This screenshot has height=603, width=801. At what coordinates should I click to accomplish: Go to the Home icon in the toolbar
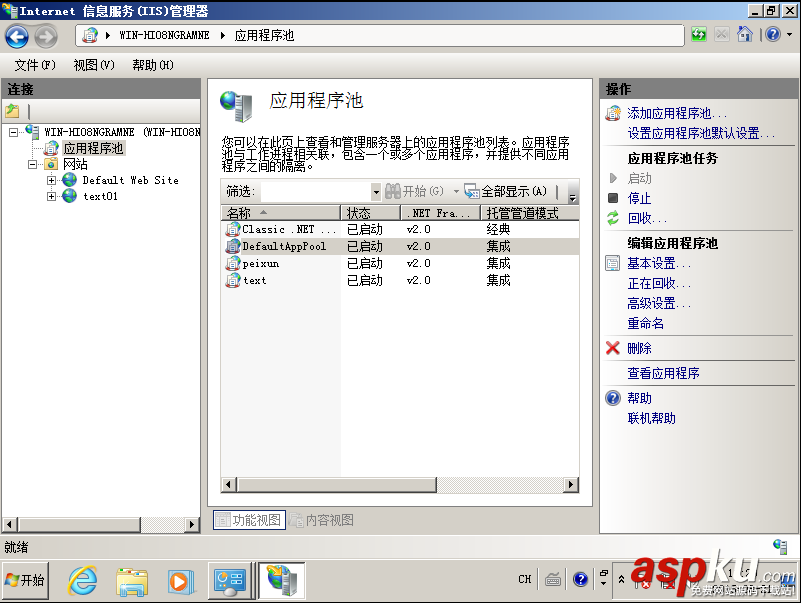coord(744,35)
